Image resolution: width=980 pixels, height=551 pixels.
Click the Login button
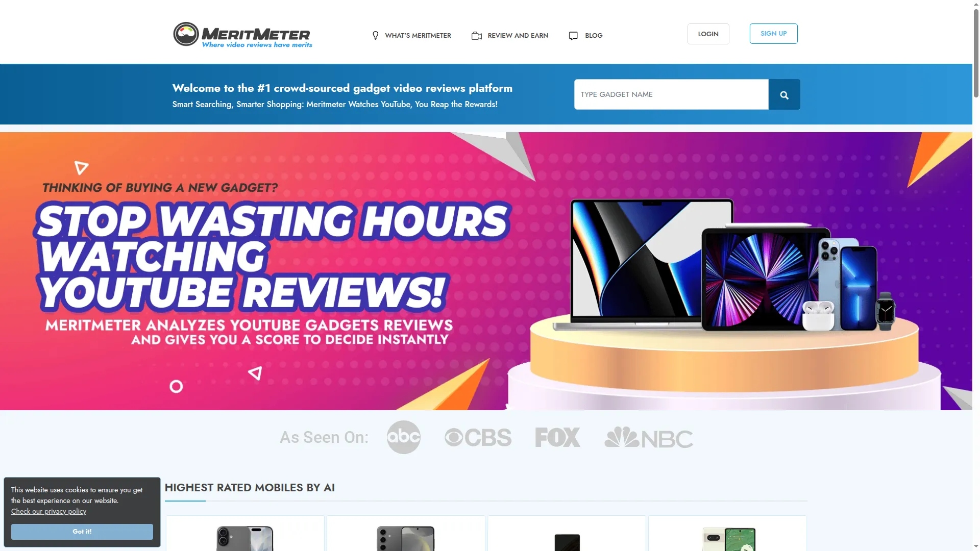point(708,34)
